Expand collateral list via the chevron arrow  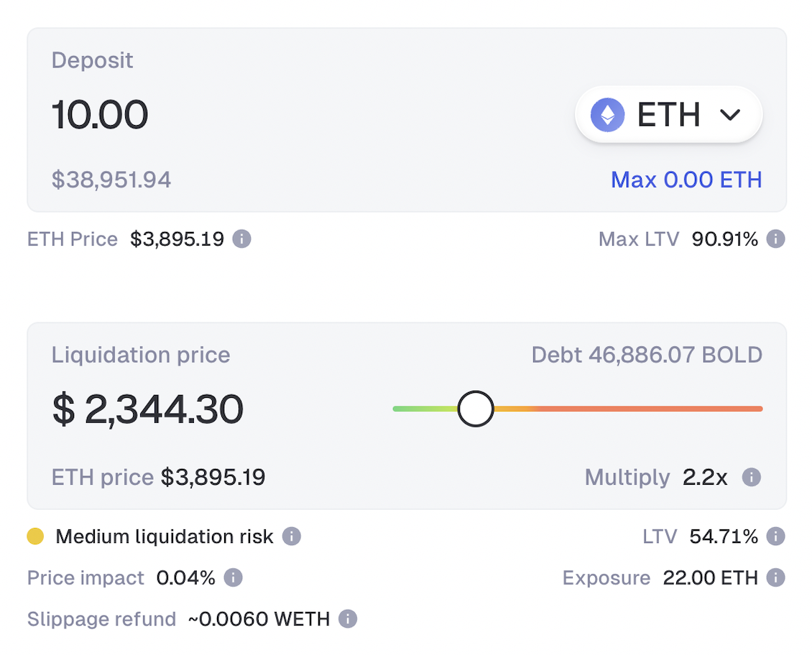click(730, 115)
